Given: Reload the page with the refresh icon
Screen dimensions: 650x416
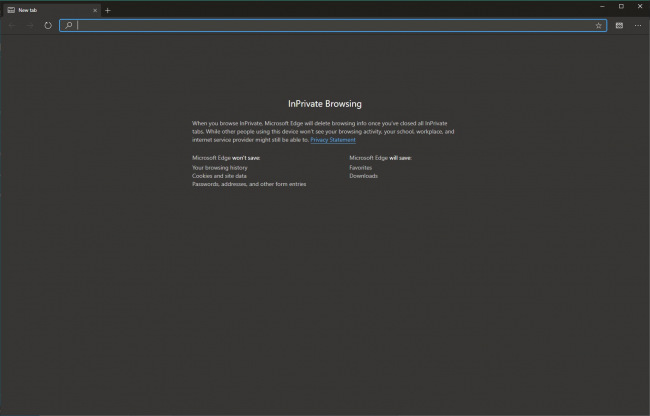Looking at the screenshot, I should [x=48, y=26].
